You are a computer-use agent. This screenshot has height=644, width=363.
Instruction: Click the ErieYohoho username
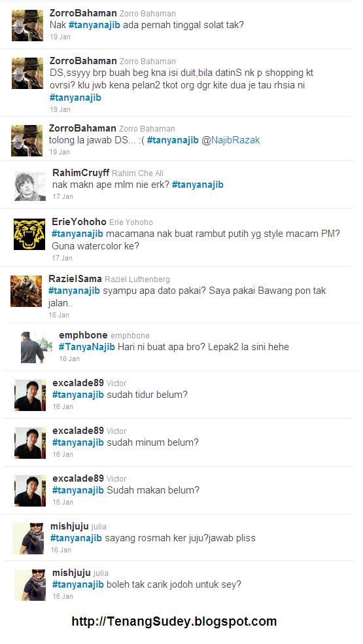79,222
